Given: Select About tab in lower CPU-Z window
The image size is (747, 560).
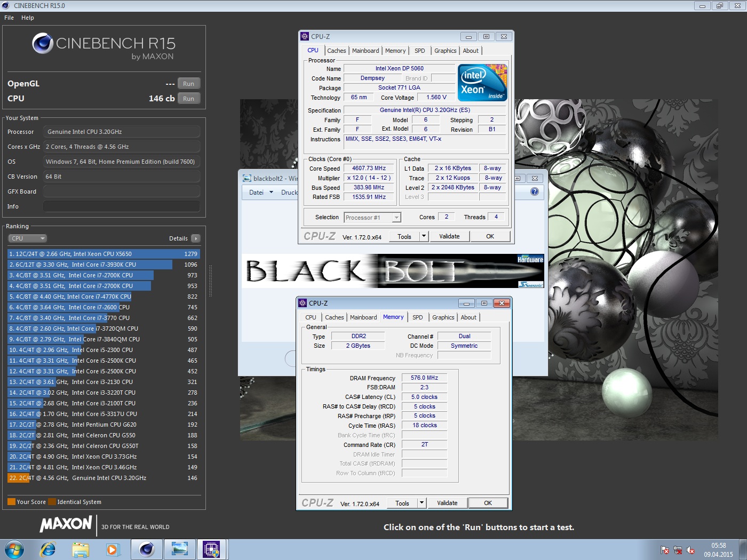Looking at the screenshot, I should (468, 317).
